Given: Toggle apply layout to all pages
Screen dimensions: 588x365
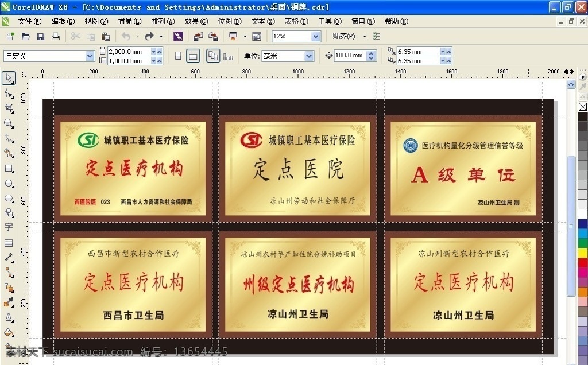Looking at the screenshot, I should 213,56.
